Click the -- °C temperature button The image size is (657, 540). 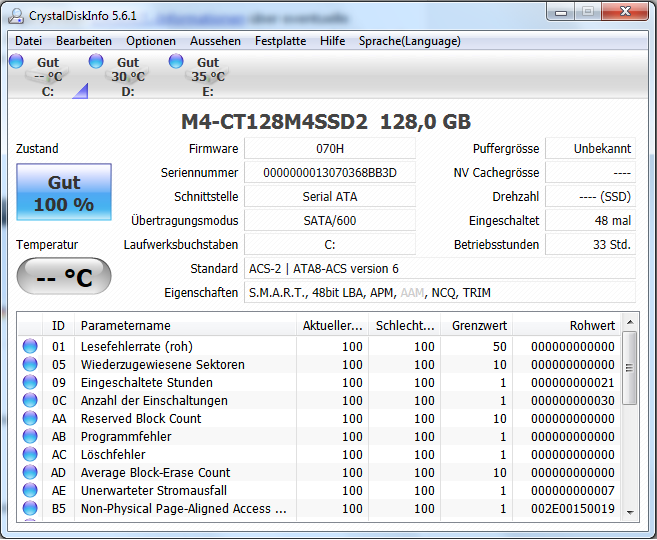[x=64, y=276]
